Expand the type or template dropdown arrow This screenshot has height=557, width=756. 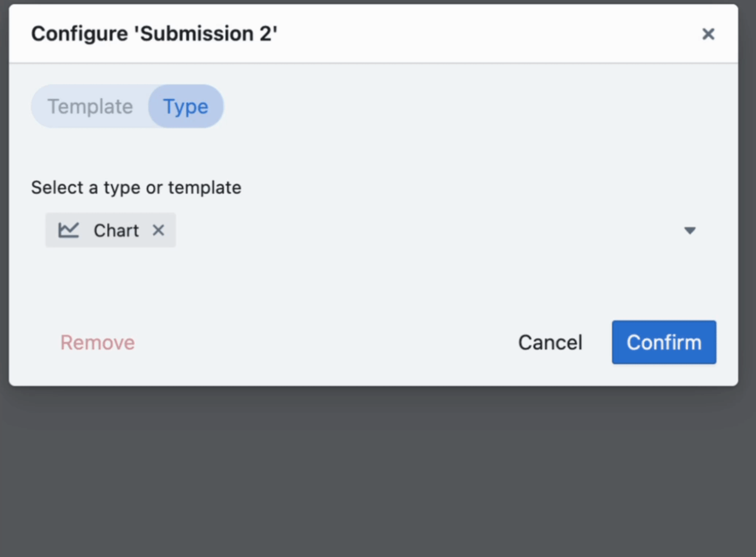tap(690, 230)
